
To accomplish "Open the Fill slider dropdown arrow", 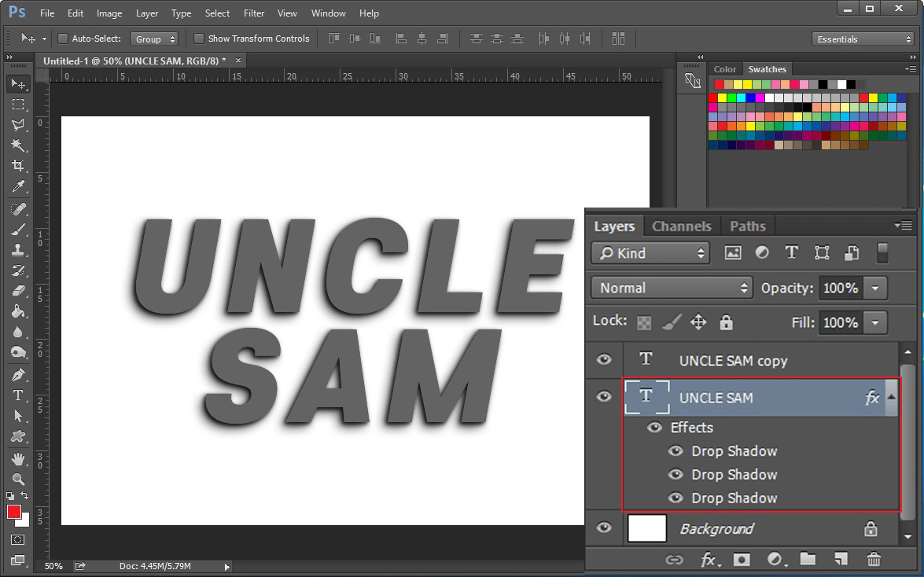I will tap(875, 322).
